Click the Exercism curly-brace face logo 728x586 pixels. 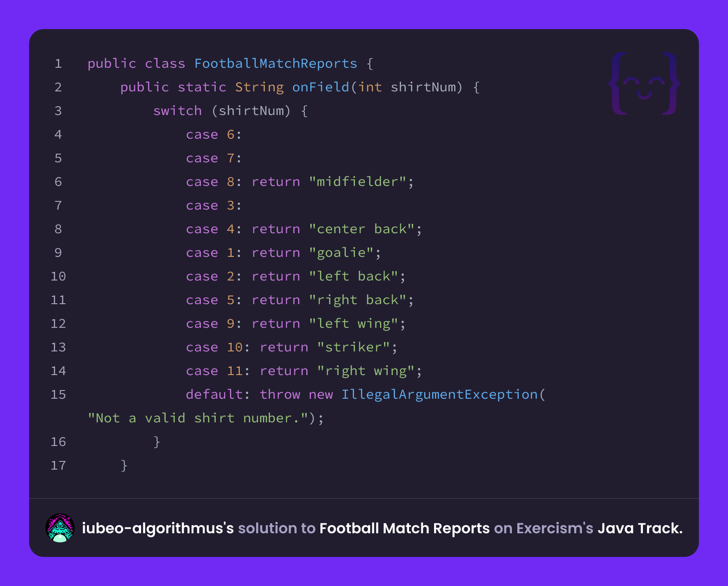point(644,84)
